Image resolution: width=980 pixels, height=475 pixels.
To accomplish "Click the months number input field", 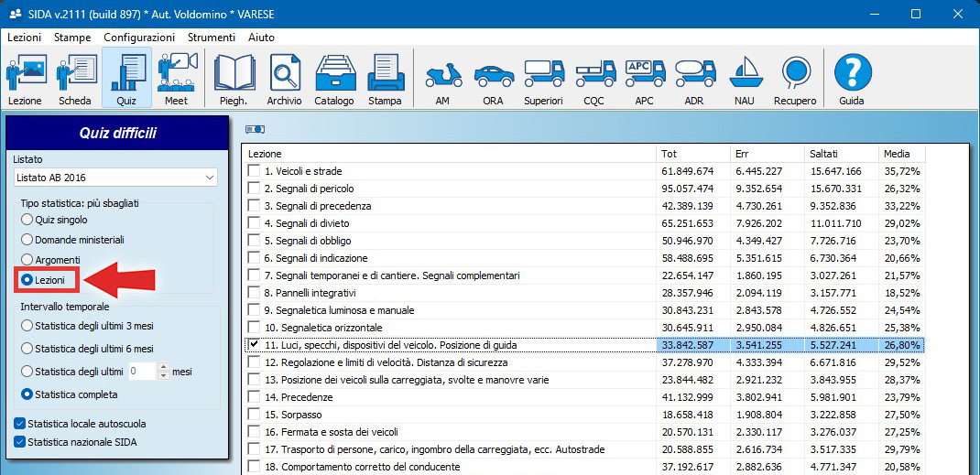I will coord(142,372).
